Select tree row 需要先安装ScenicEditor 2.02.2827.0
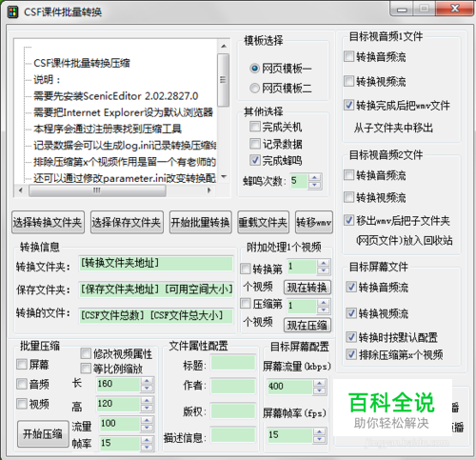The width and height of the screenshot is (476, 460). 116,96
